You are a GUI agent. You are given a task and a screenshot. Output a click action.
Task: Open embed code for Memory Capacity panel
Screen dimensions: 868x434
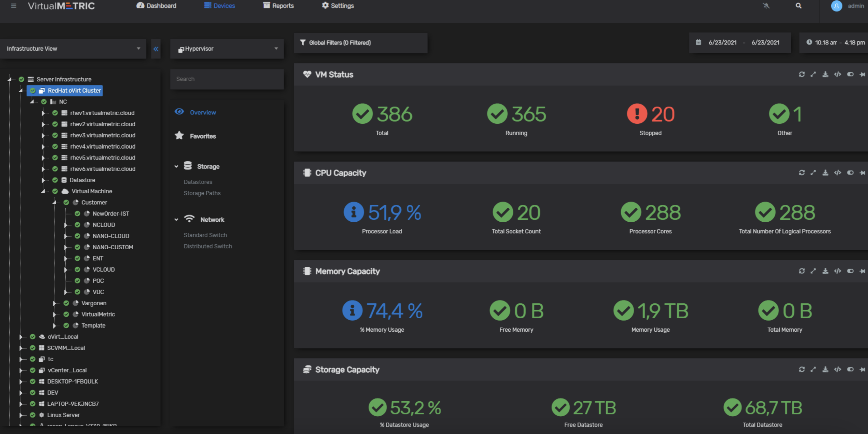coord(837,271)
